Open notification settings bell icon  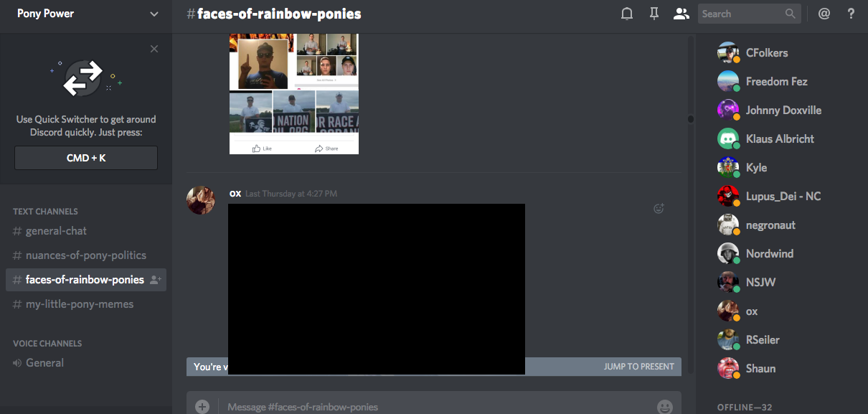626,14
